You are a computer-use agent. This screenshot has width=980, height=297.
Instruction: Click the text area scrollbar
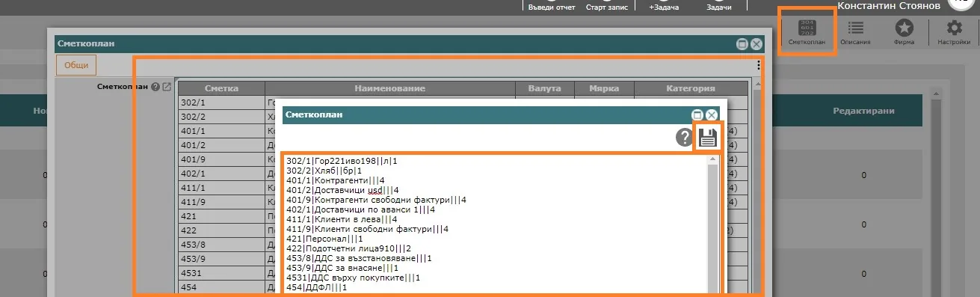(712, 224)
